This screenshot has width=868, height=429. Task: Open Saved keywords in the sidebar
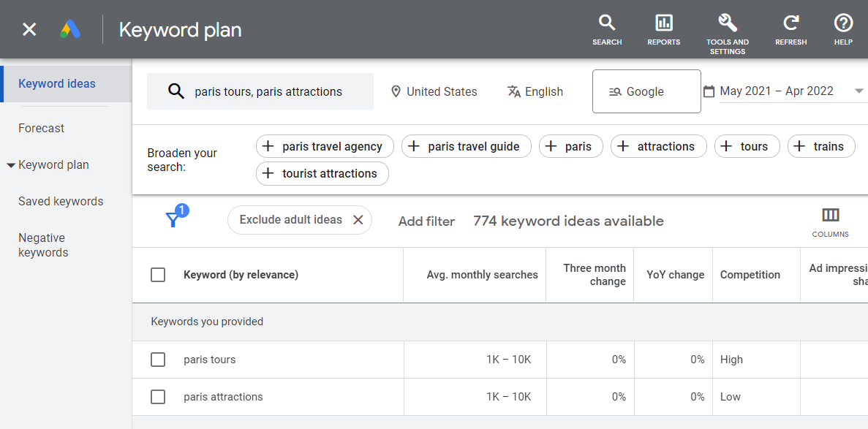point(61,201)
